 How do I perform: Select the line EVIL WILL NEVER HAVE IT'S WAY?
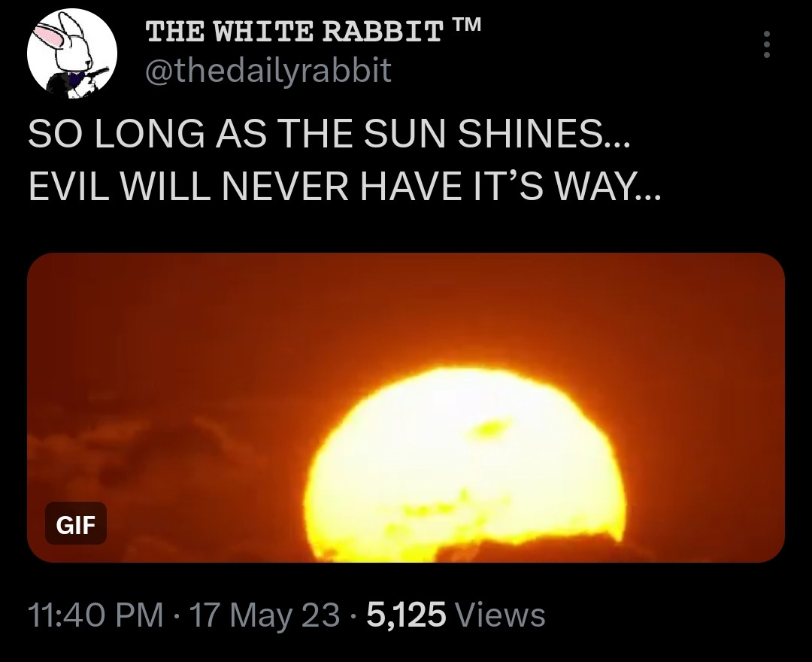[x=344, y=186]
